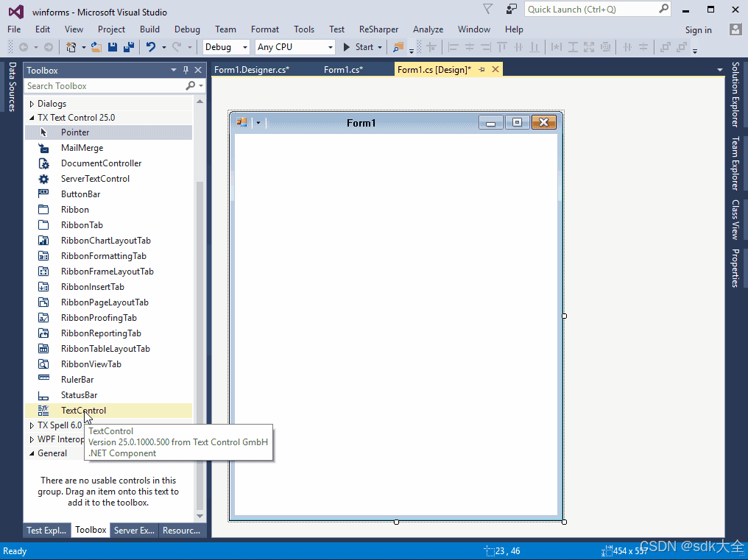
Task: Expand the Dialogs group in the Toolbox
Action: [32, 103]
